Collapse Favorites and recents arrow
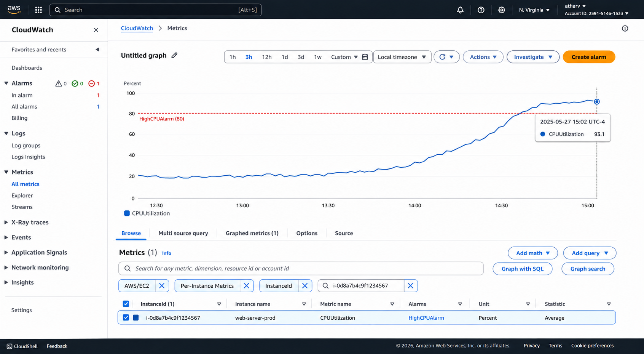 click(97, 50)
